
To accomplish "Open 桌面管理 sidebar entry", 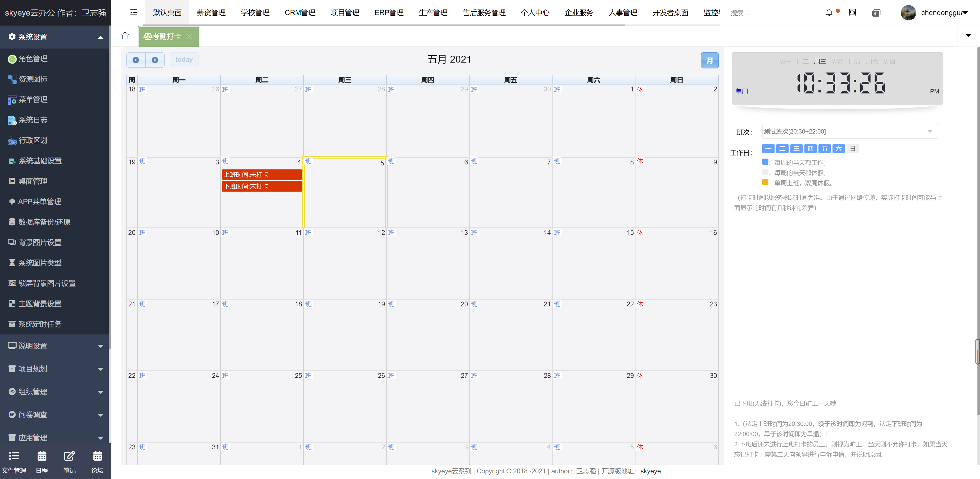I will click(x=54, y=181).
